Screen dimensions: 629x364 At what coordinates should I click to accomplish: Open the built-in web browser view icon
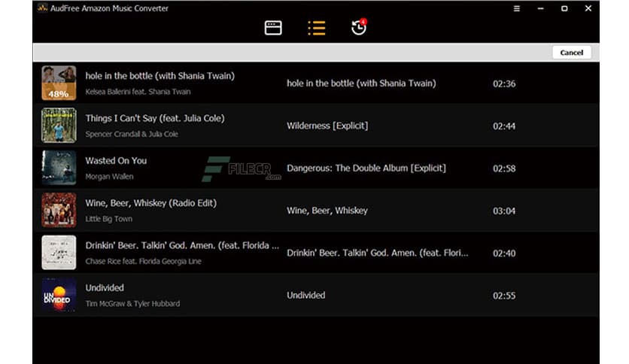[x=273, y=28]
